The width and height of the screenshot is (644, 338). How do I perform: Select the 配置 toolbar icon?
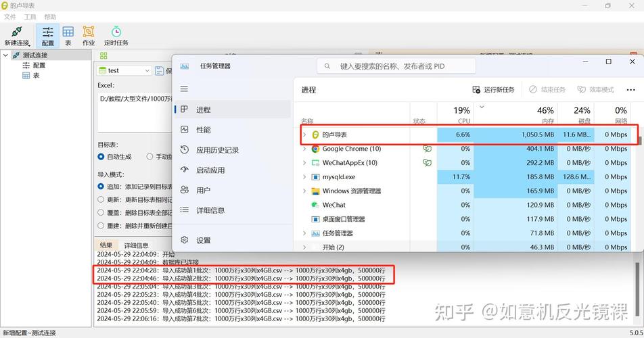47,36
